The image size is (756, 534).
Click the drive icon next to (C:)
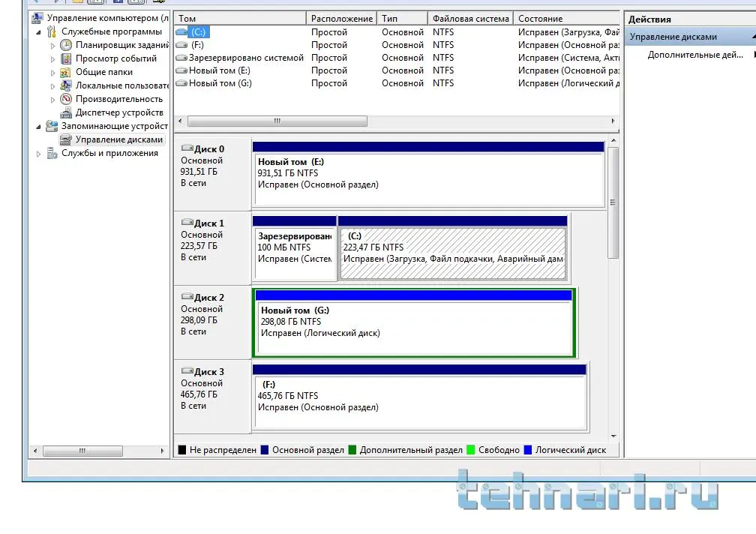181,31
